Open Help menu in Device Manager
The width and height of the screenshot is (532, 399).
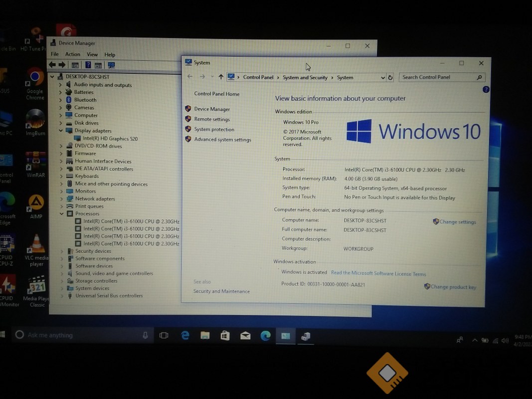coord(110,55)
